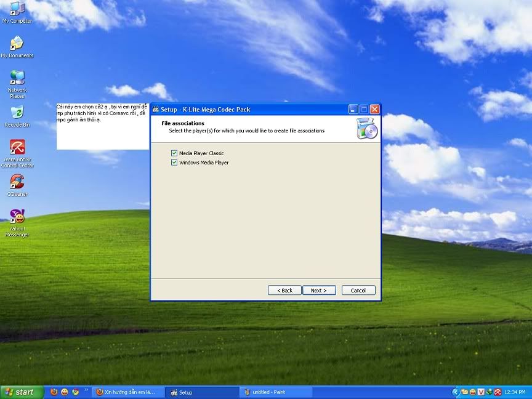Open the My Computer desktop icon
Viewport: 532px width, 399px height.
(x=17, y=13)
